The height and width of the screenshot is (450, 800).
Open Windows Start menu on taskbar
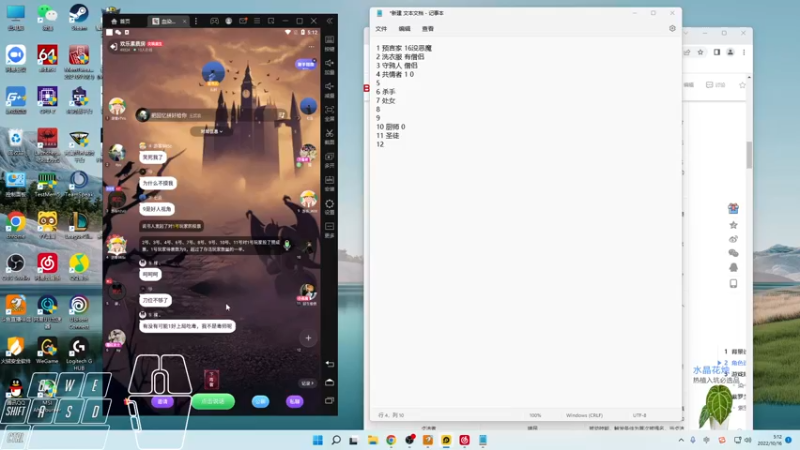click(x=317, y=440)
